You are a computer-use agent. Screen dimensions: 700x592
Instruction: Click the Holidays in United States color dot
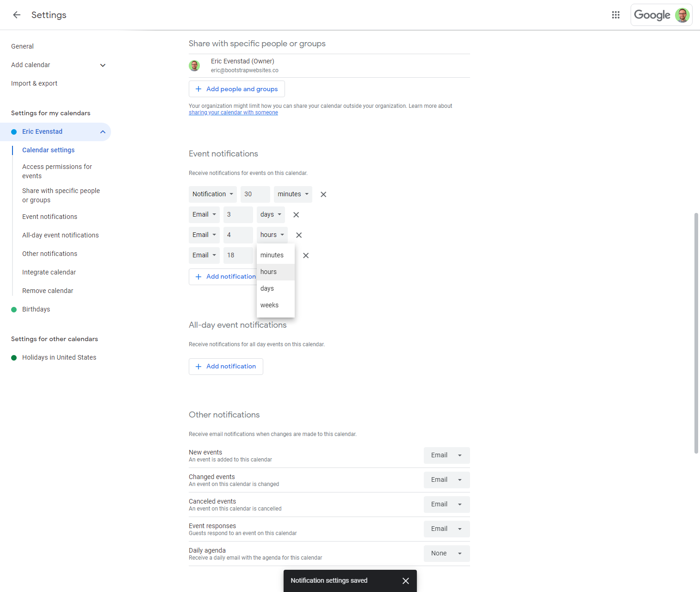coord(14,358)
